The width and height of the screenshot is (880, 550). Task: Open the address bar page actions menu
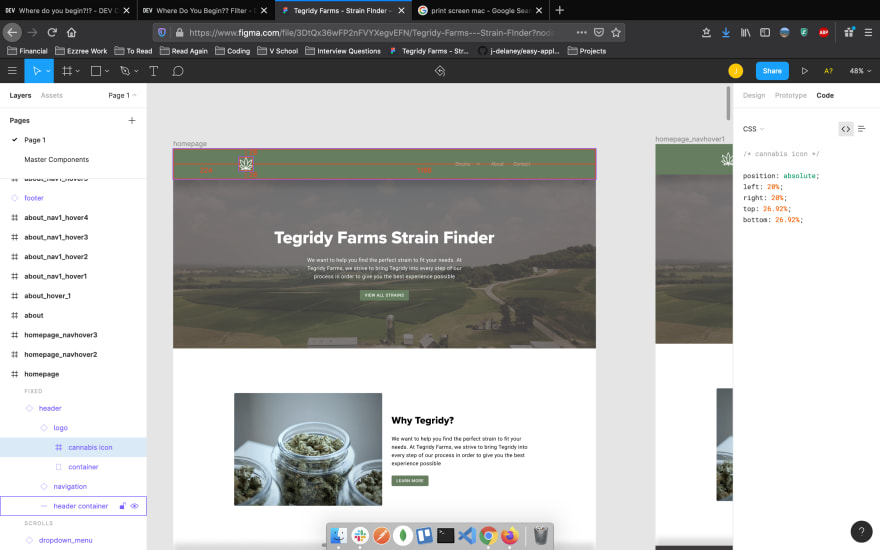pyautogui.click(x=581, y=33)
